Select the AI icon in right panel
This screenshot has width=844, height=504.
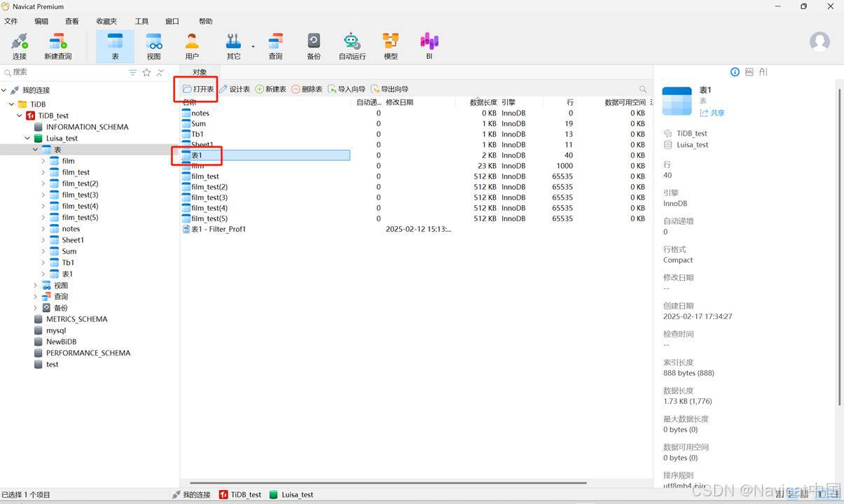tap(763, 72)
